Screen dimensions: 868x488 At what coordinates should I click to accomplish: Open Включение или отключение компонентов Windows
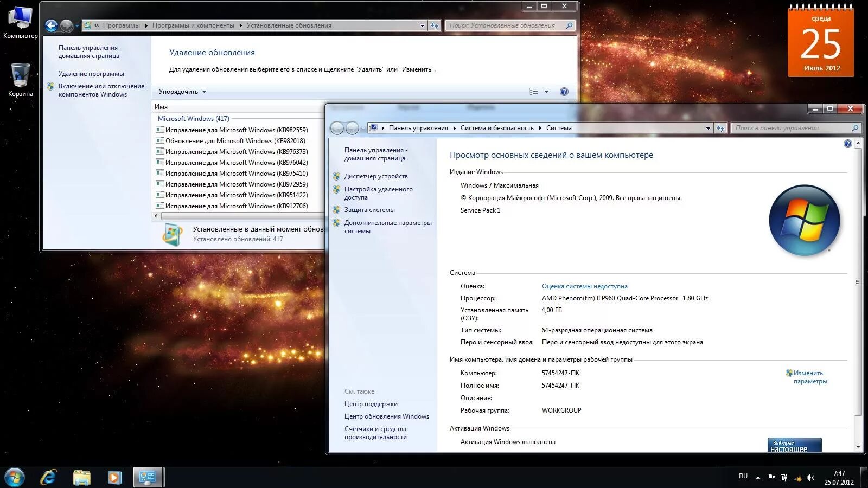point(101,90)
